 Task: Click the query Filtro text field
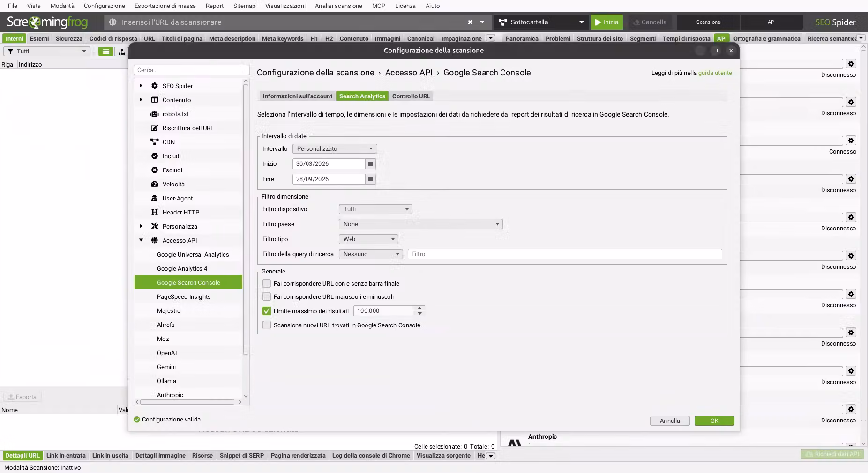click(x=565, y=254)
